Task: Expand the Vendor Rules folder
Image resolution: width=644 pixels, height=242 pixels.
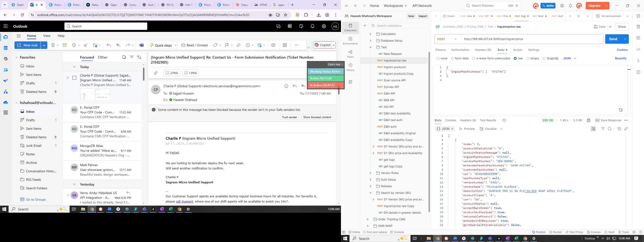Action: tap(371, 173)
